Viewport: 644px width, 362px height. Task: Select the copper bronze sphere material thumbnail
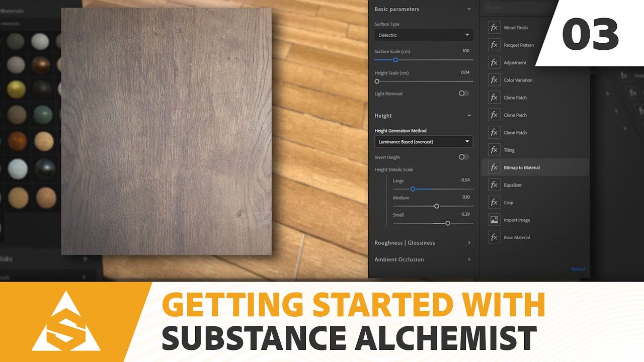41,65
